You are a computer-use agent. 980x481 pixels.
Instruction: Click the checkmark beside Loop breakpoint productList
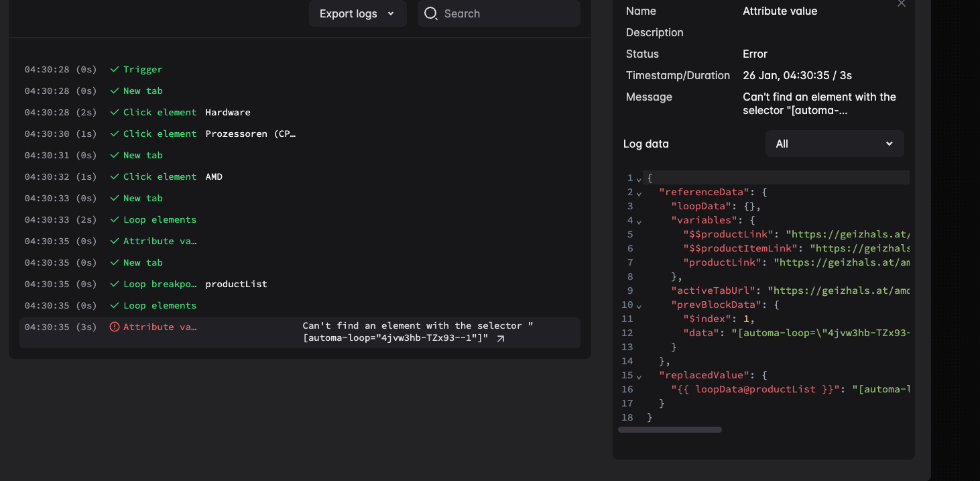113,284
